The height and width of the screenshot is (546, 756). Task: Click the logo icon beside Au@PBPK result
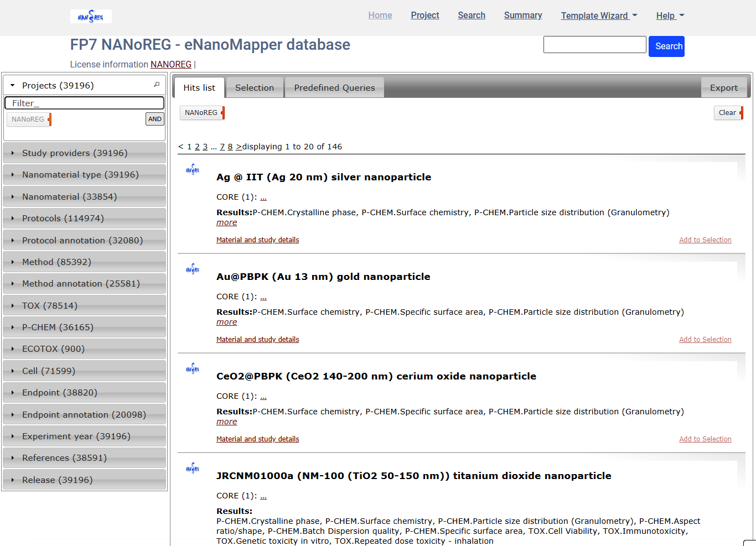click(x=193, y=269)
